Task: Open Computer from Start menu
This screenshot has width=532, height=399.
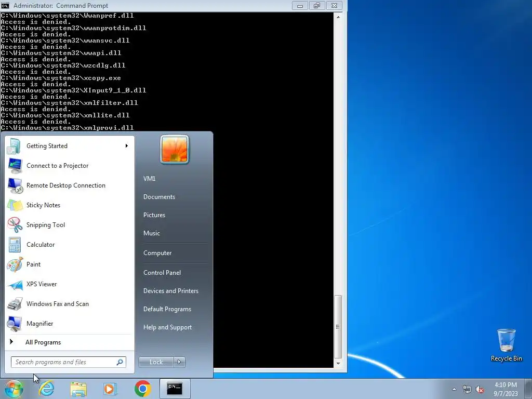Action: pos(157,253)
